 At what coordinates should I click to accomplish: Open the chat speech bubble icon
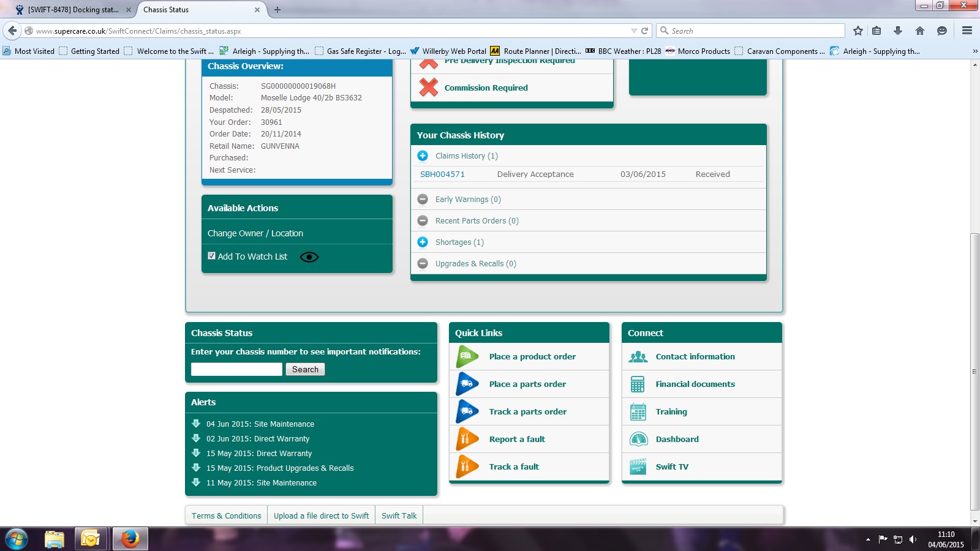942,31
